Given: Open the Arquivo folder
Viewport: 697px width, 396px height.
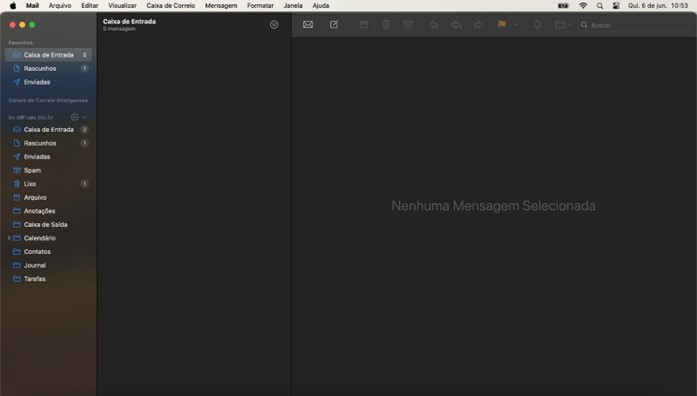Looking at the screenshot, I should click(x=48, y=197).
